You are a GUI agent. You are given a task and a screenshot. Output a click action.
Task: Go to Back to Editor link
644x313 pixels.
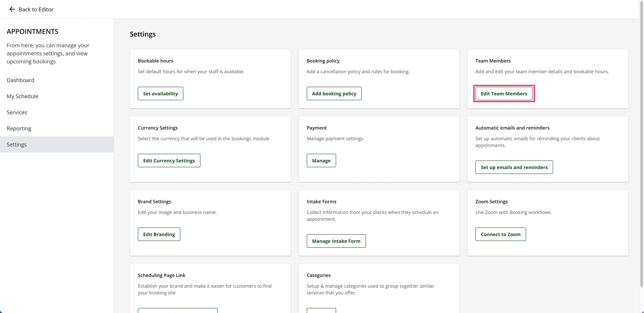36,9
